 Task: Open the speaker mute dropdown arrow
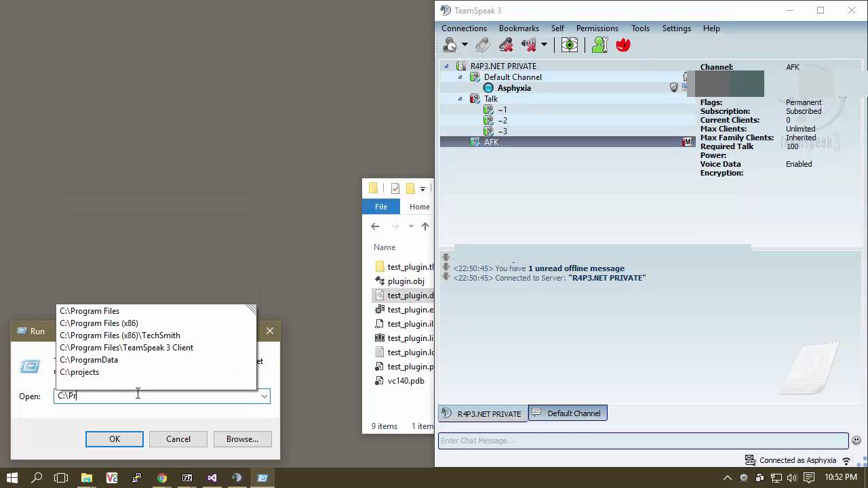tap(544, 45)
